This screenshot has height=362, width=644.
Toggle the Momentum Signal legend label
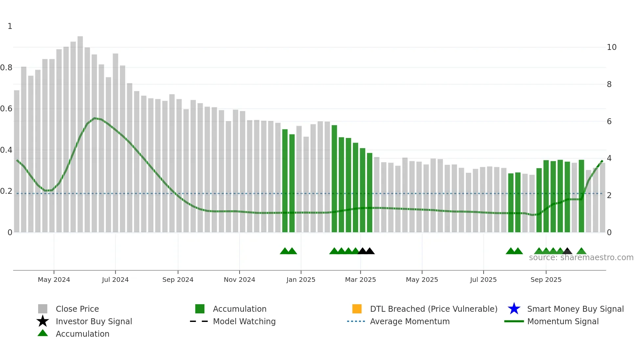(563, 321)
